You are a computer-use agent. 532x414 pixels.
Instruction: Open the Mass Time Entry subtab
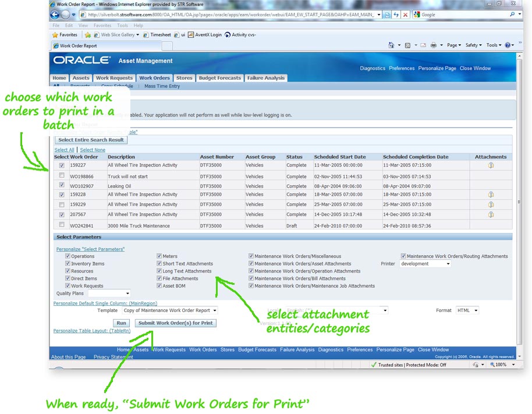click(162, 86)
